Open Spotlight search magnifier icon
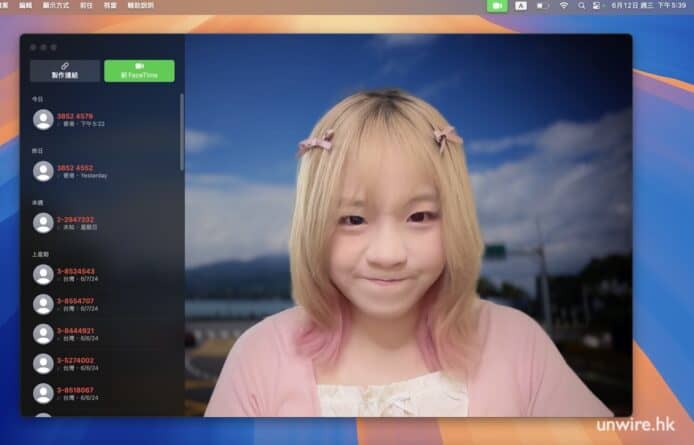694x445 pixels. coord(582,6)
